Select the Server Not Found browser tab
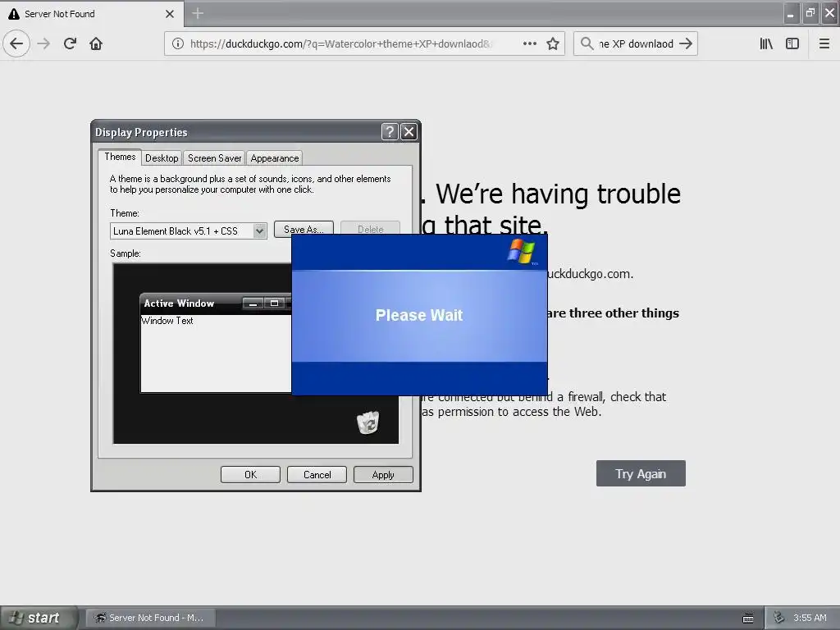 [91, 14]
